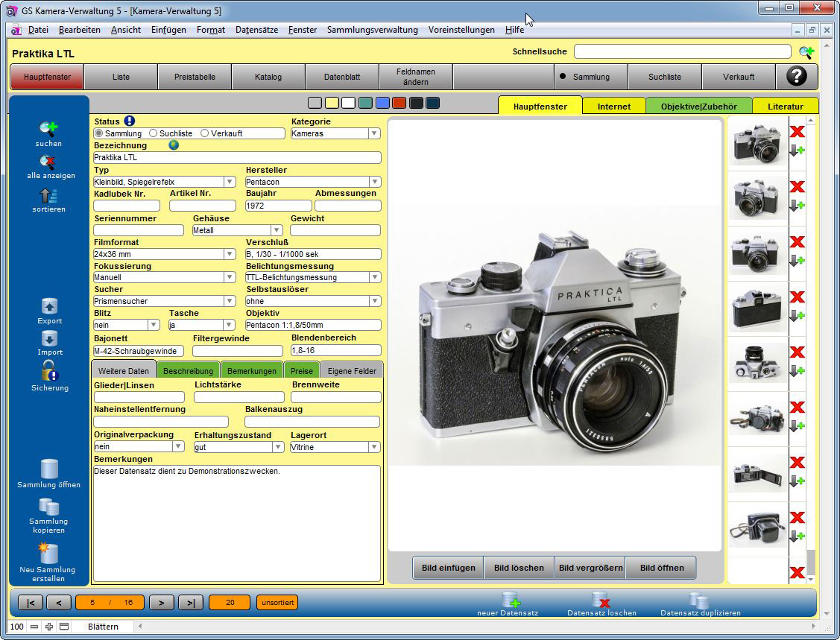
Task: Open the Eigene Felder tab
Action: (x=352, y=370)
